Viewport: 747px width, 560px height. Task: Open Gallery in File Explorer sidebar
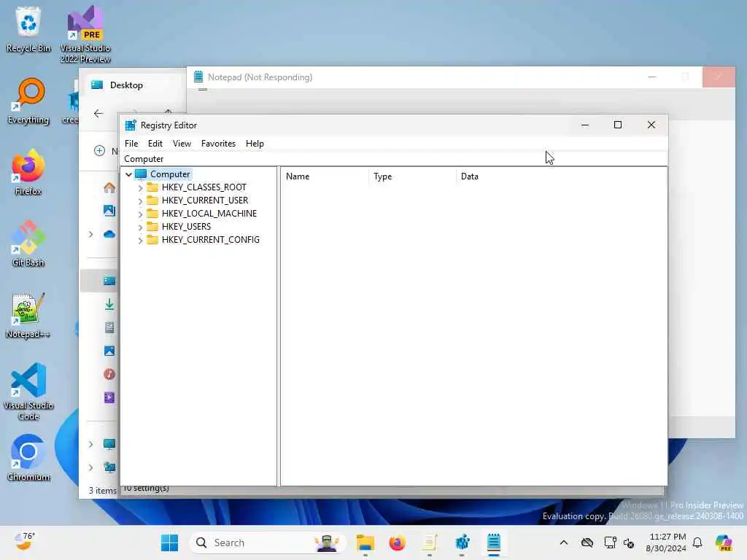109,210
